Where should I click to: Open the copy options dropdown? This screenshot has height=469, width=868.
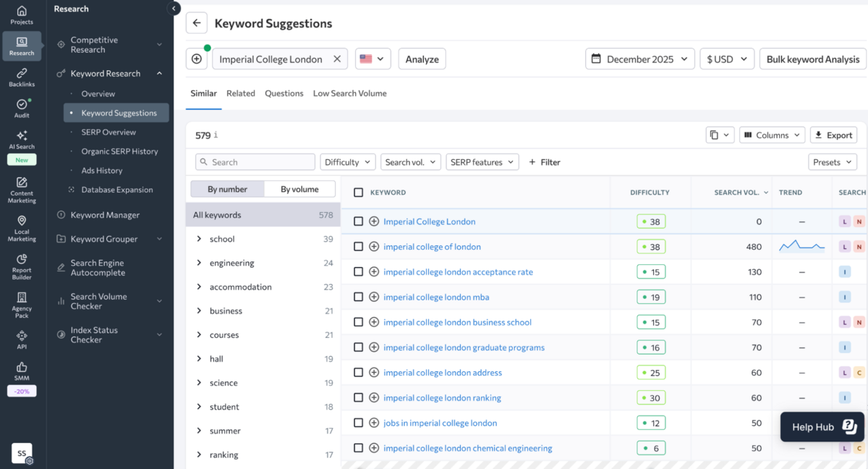tap(720, 135)
